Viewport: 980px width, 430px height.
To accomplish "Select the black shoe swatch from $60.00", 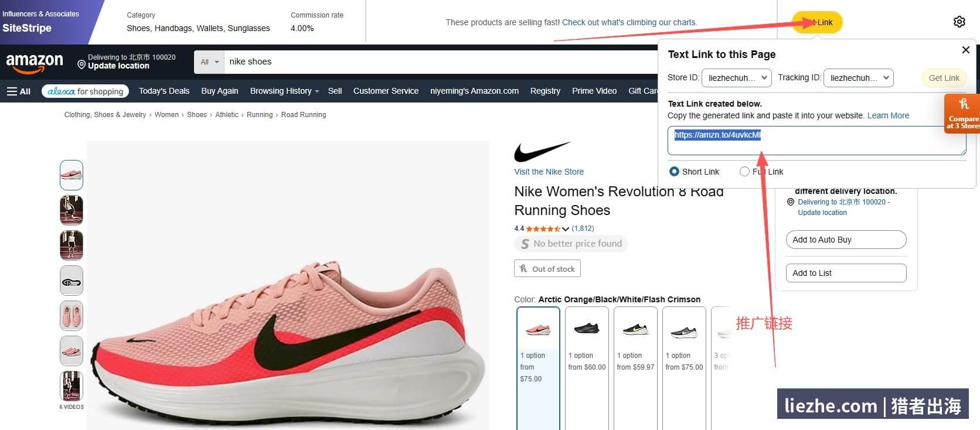I will point(587,368).
